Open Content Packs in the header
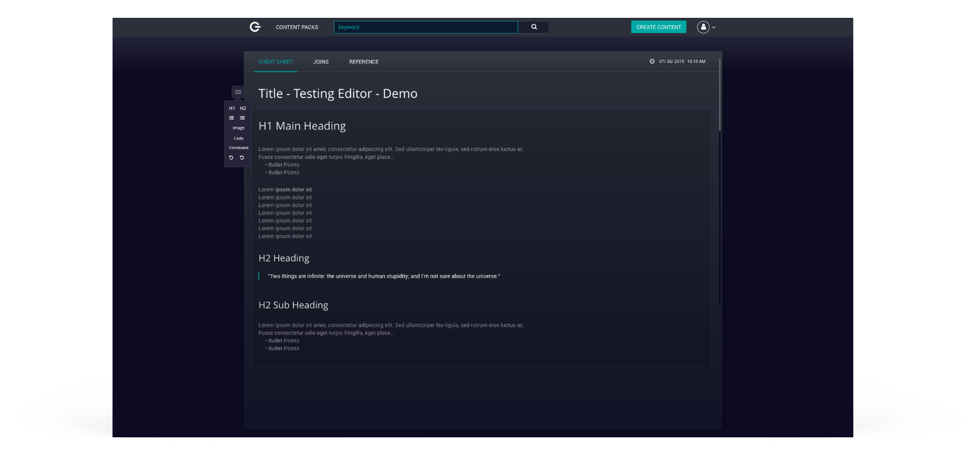The height and width of the screenshot is (463, 980). [297, 27]
